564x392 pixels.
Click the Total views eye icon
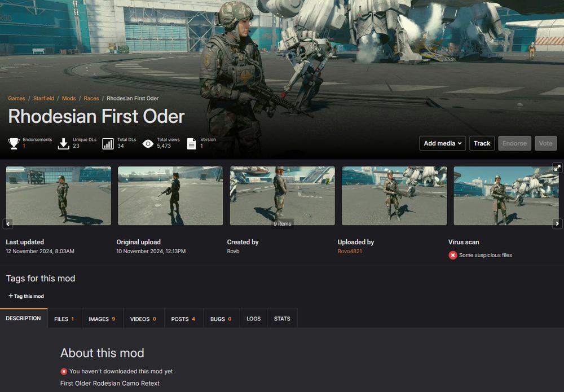pos(148,143)
